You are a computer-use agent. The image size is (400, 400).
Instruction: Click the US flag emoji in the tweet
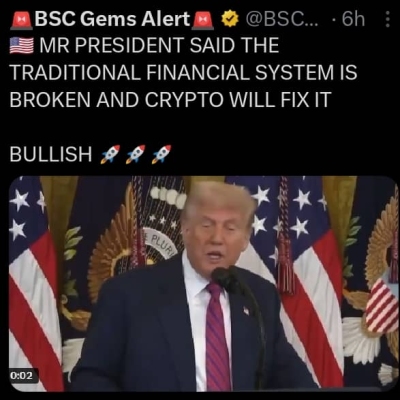22,46
